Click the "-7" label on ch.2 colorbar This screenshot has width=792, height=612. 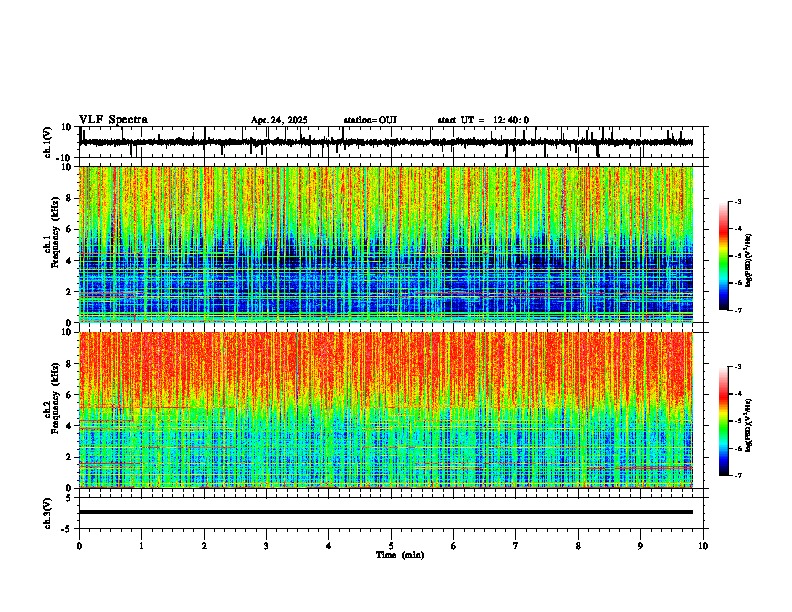tap(737, 475)
